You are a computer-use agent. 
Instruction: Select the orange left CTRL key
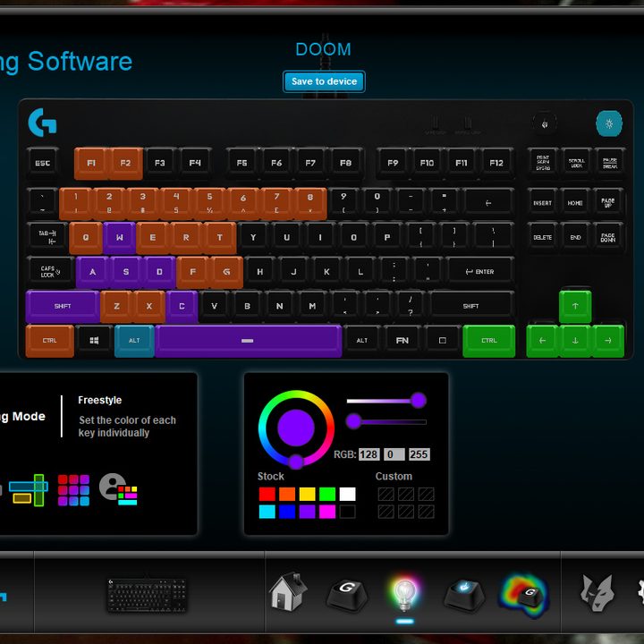click(50, 341)
